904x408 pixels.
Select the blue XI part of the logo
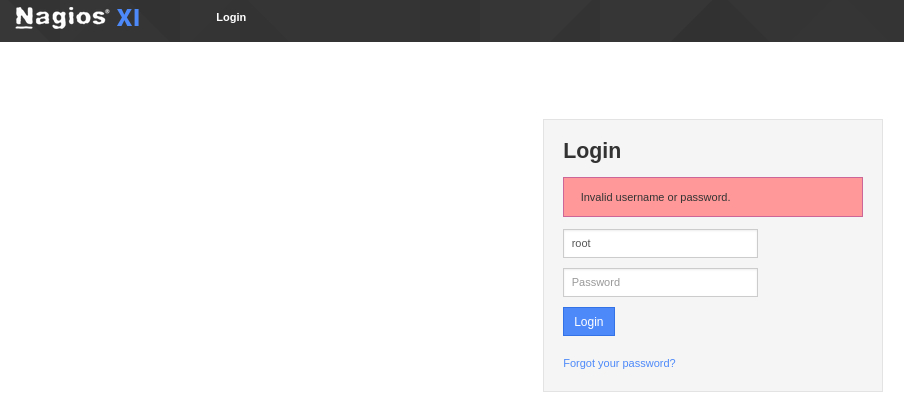pyautogui.click(x=128, y=18)
